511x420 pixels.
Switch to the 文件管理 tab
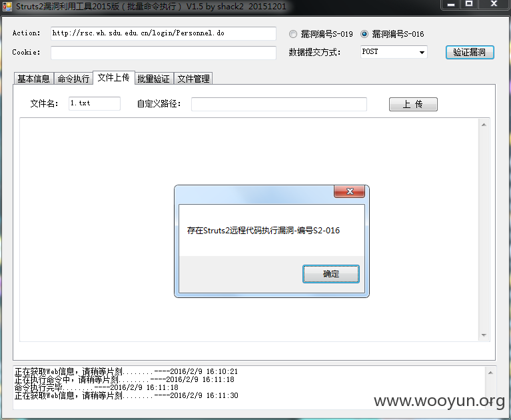194,79
